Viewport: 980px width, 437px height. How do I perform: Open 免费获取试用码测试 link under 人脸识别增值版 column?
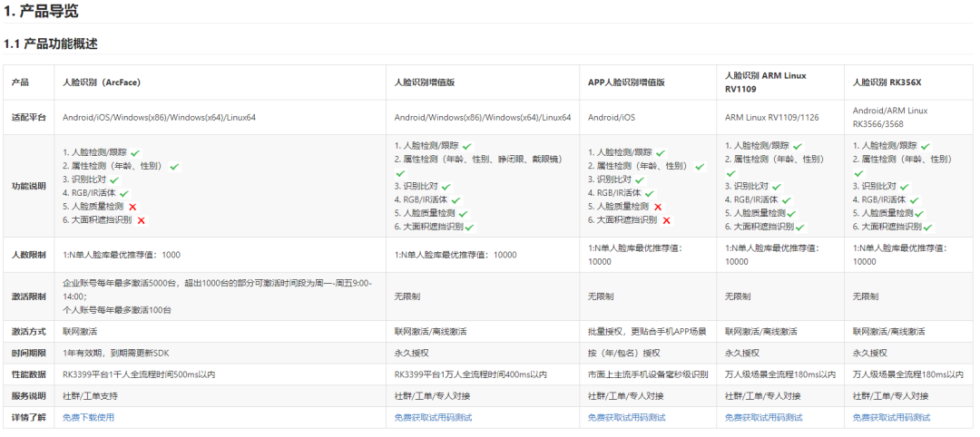(433, 417)
